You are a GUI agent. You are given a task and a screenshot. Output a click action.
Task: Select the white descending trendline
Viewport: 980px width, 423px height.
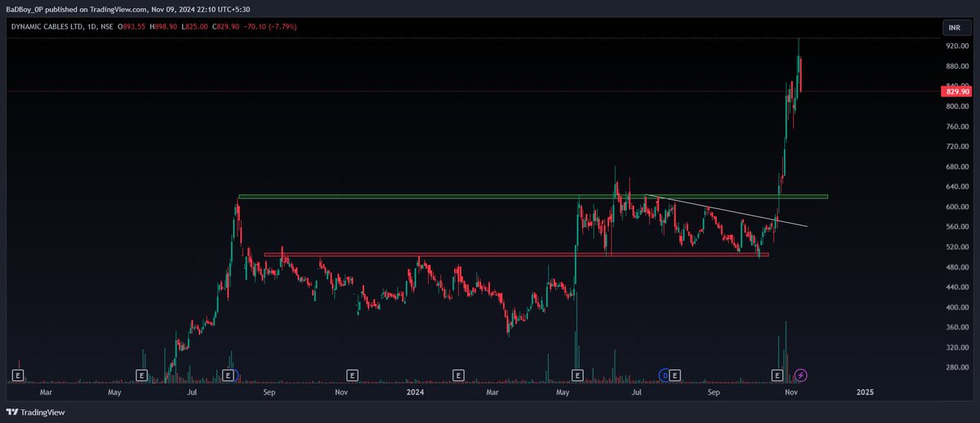pyautogui.click(x=725, y=210)
